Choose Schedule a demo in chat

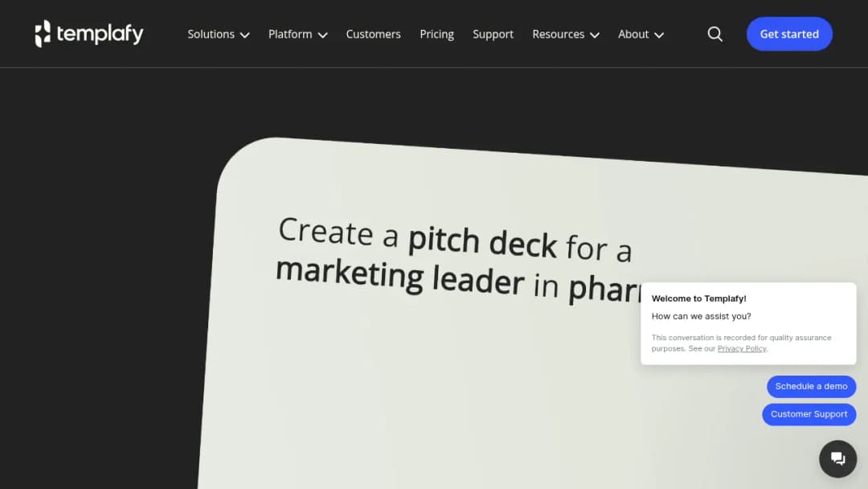click(811, 387)
